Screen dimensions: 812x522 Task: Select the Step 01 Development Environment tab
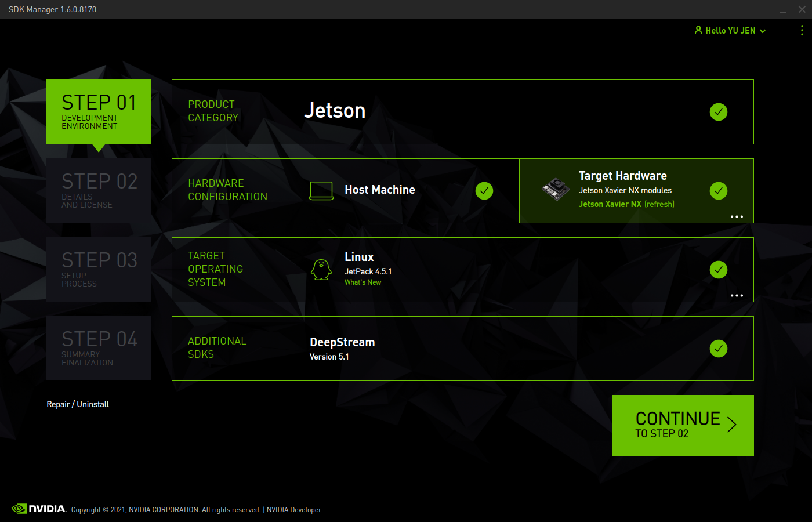[x=99, y=112]
